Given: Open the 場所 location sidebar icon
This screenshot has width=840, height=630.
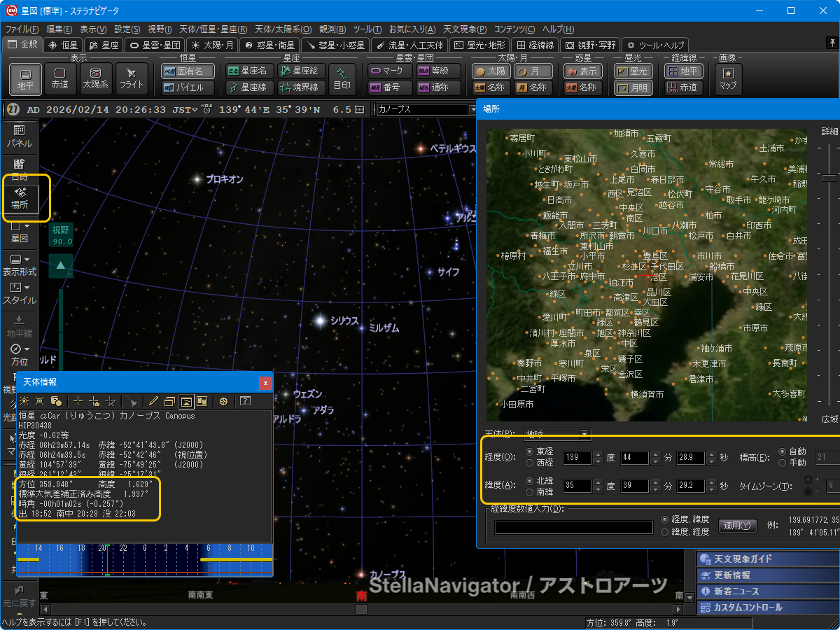Looking at the screenshot, I should click(x=19, y=198).
